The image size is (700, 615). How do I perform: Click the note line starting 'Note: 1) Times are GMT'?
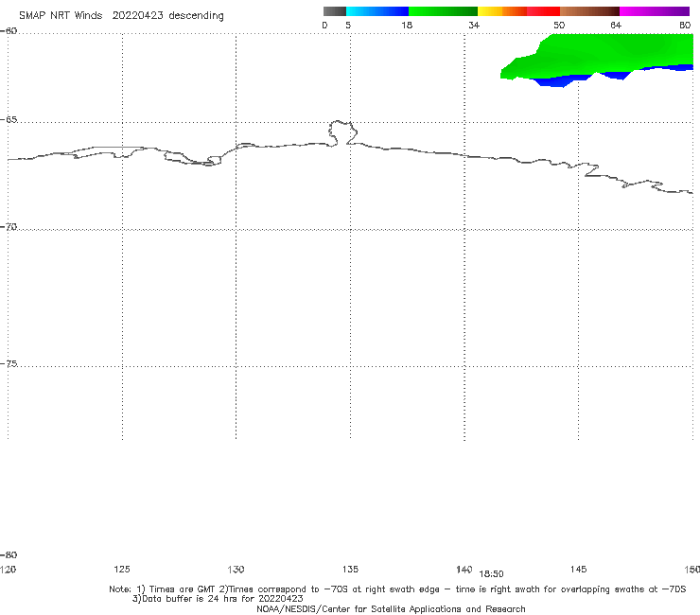397,589
